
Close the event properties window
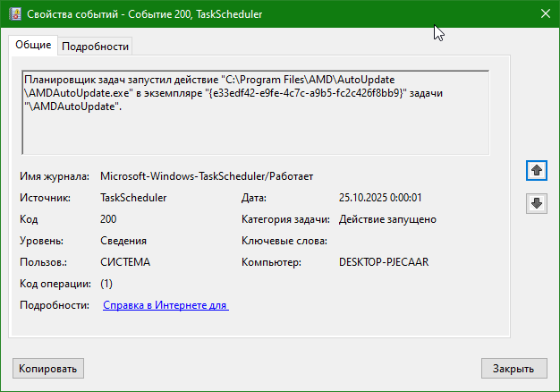point(546,14)
